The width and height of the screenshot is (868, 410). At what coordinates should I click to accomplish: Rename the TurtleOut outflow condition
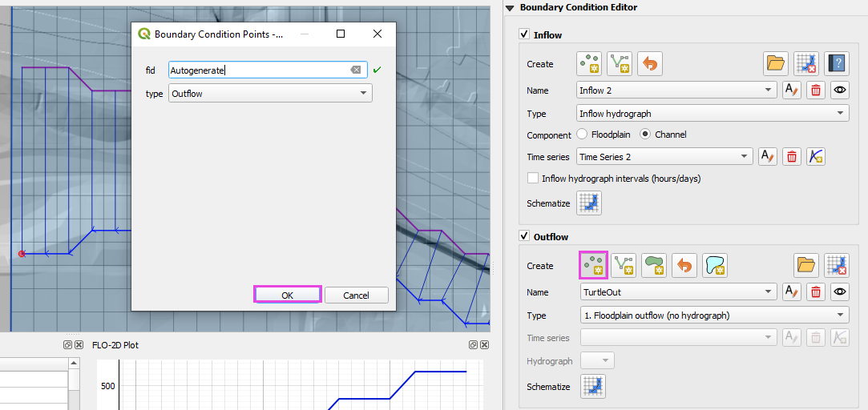(x=791, y=292)
